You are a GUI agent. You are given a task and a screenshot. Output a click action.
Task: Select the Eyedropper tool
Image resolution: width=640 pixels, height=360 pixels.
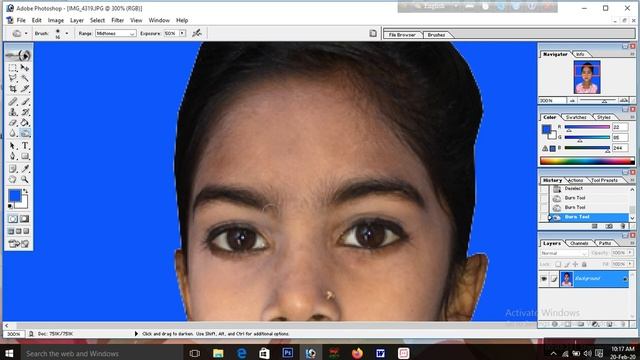(x=25, y=169)
